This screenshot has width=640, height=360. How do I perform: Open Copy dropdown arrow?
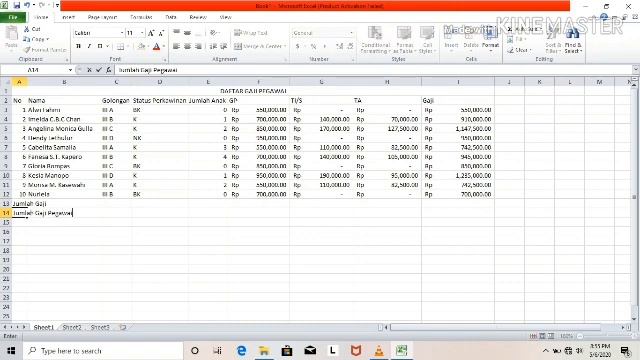48,39
